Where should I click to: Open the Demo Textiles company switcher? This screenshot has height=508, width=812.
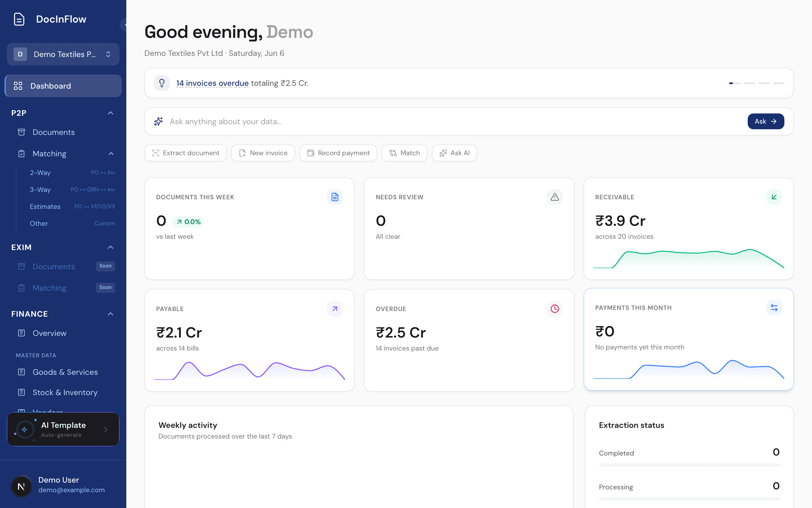[x=63, y=54]
